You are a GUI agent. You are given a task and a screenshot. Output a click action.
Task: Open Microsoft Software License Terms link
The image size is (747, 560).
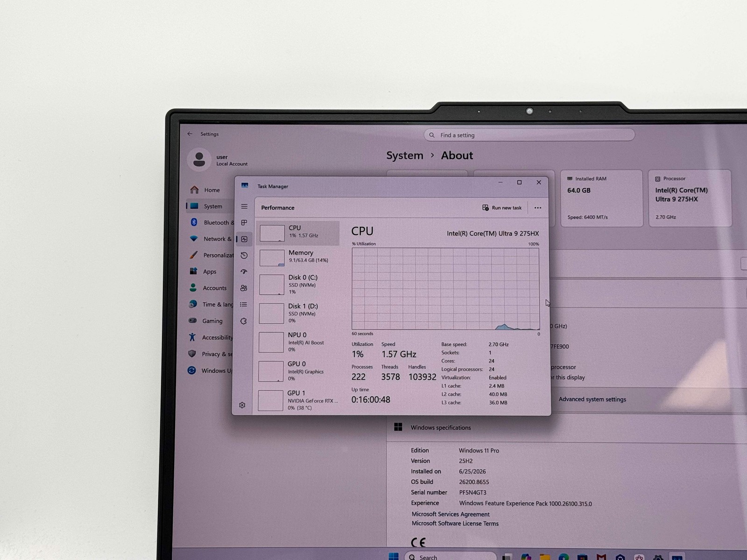click(455, 524)
